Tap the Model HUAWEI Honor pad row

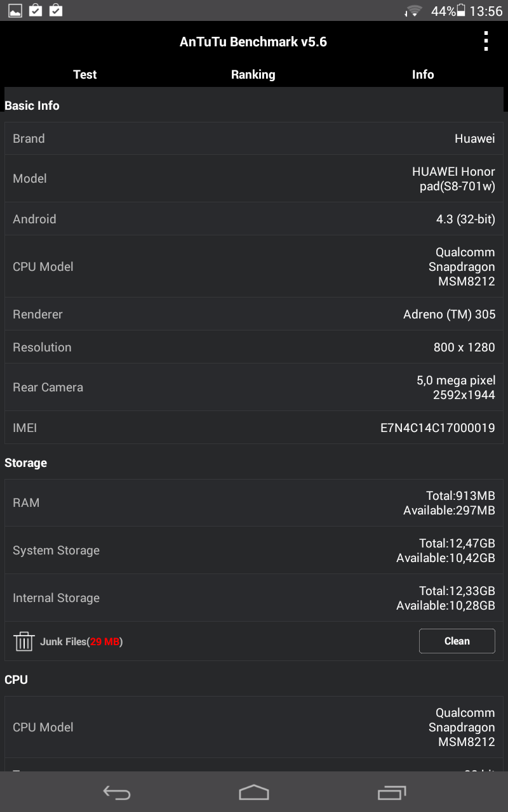pyautogui.click(x=254, y=178)
